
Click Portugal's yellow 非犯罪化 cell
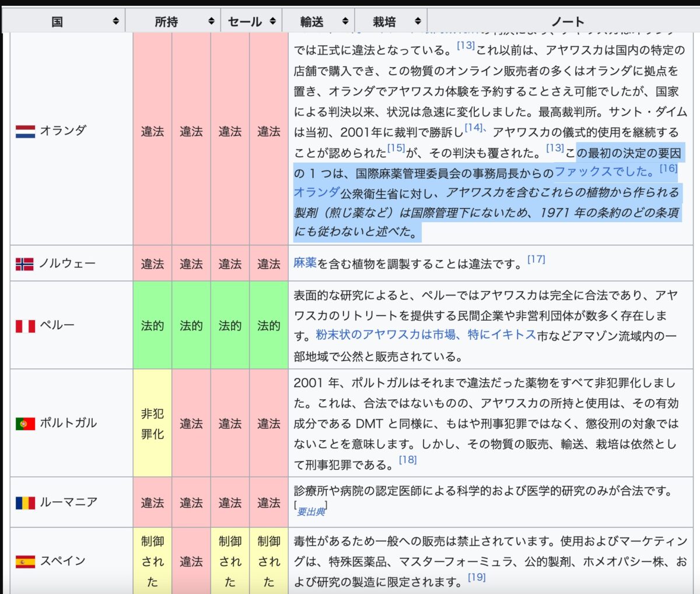click(152, 424)
